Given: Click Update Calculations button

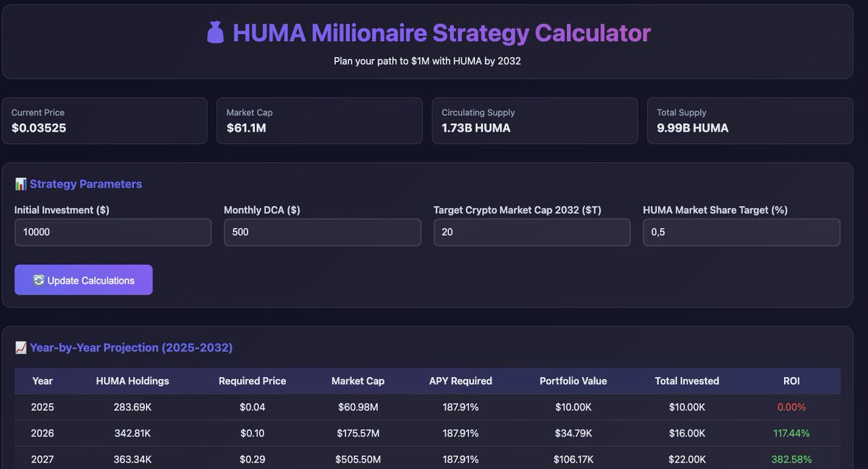Looking at the screenshot, I should (x=83, y=279).
